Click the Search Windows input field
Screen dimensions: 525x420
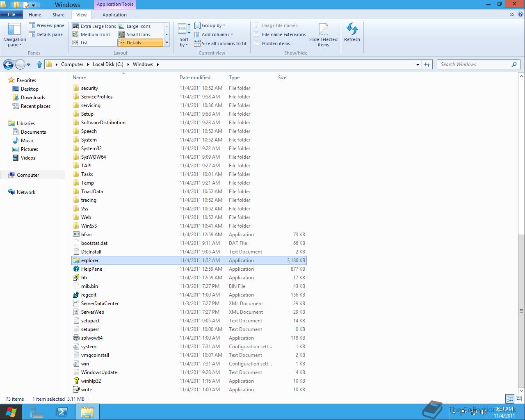(x=474, y=64)
